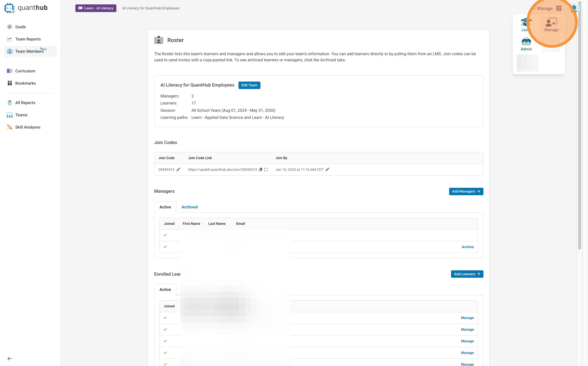
Task: Click Add Managers button
Action: [466, 191]
